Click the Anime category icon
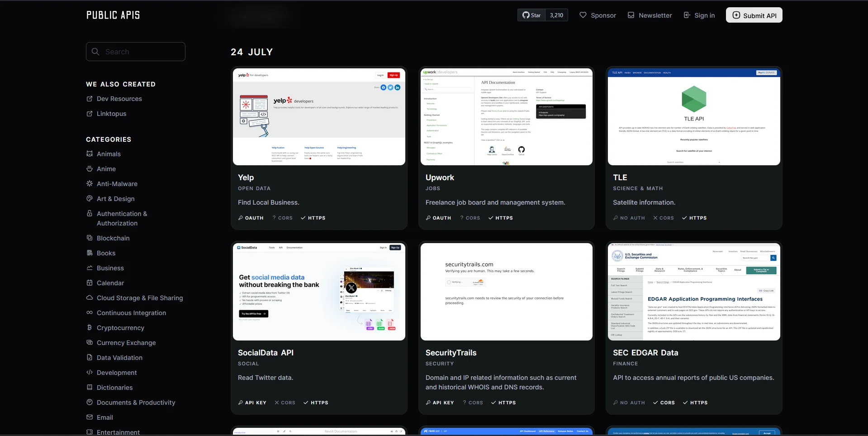Screen dimensions: 868x436 (x=90, y=169)
